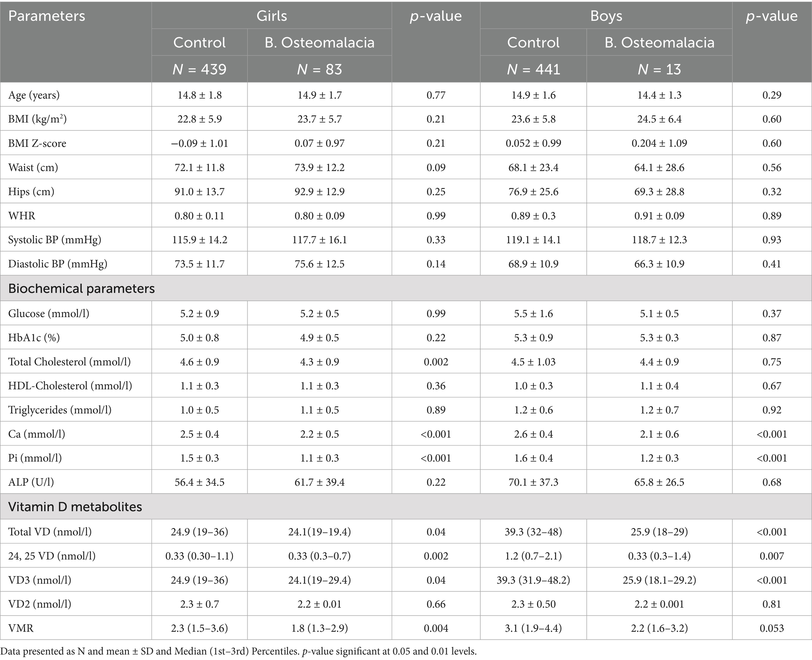The width and height of the screenshot is (812, 660).
Task: Select the 39.3 (31.9–48.2) cell
Action: tap(533, 580)
